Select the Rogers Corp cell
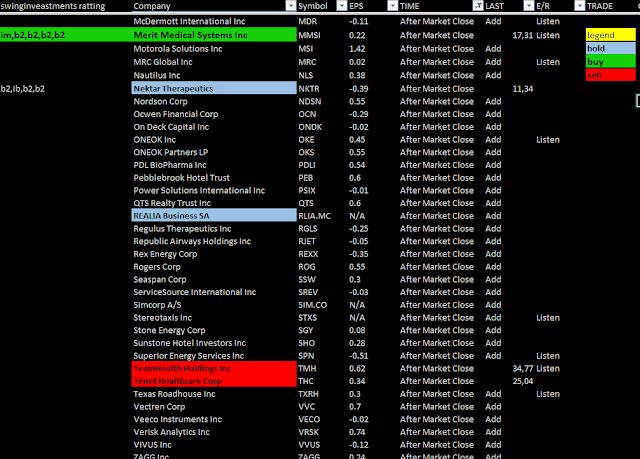 (x=157, y=267)
